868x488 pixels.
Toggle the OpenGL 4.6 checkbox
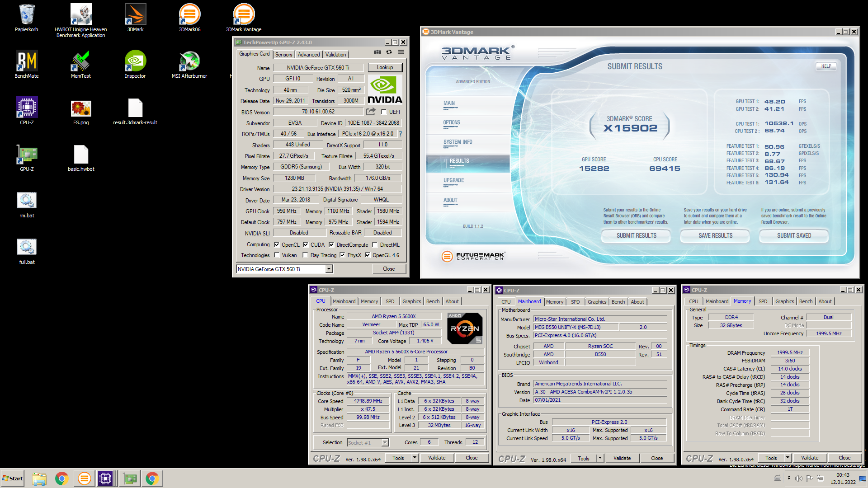(x=368, y=255)
